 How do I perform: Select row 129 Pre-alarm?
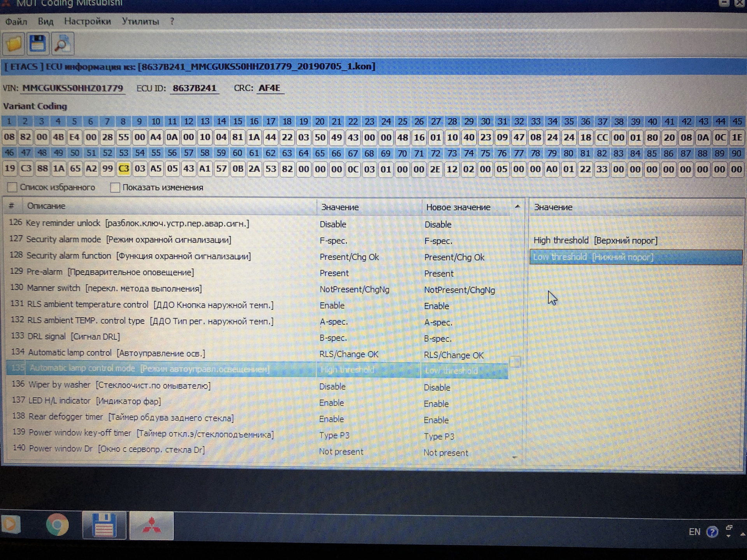coord(257,272)
